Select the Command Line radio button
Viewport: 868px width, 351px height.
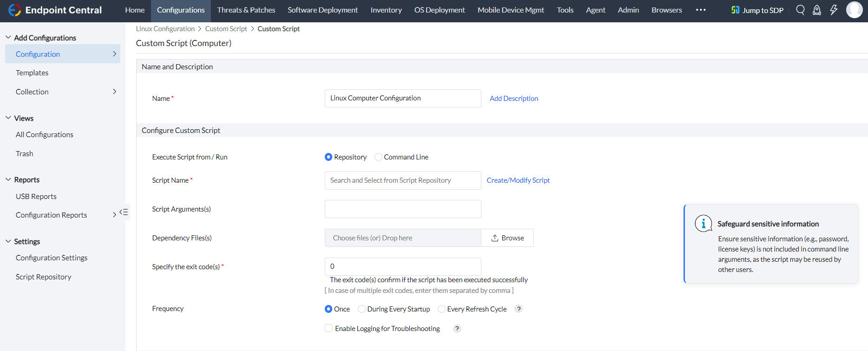378,157
